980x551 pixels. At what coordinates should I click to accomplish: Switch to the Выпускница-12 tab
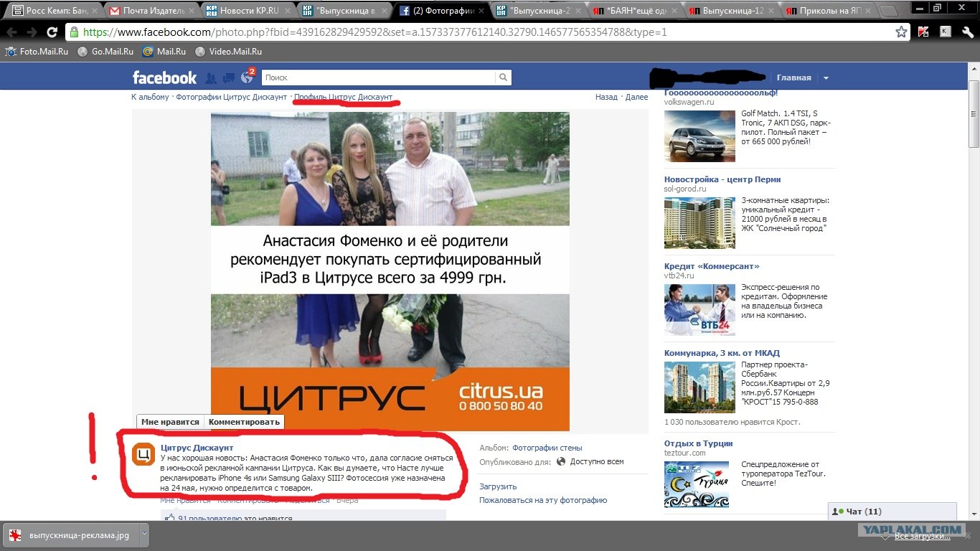[732, 11]
